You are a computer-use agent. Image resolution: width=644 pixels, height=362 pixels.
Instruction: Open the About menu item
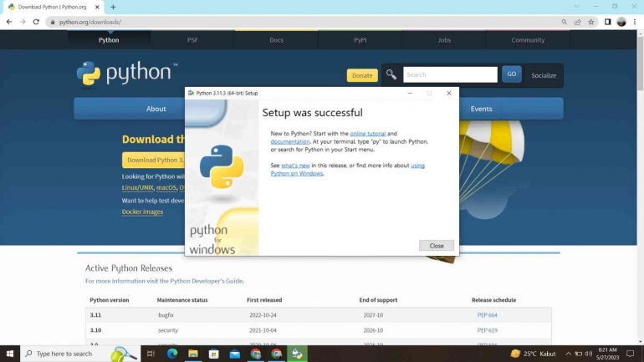coord(156,109)
